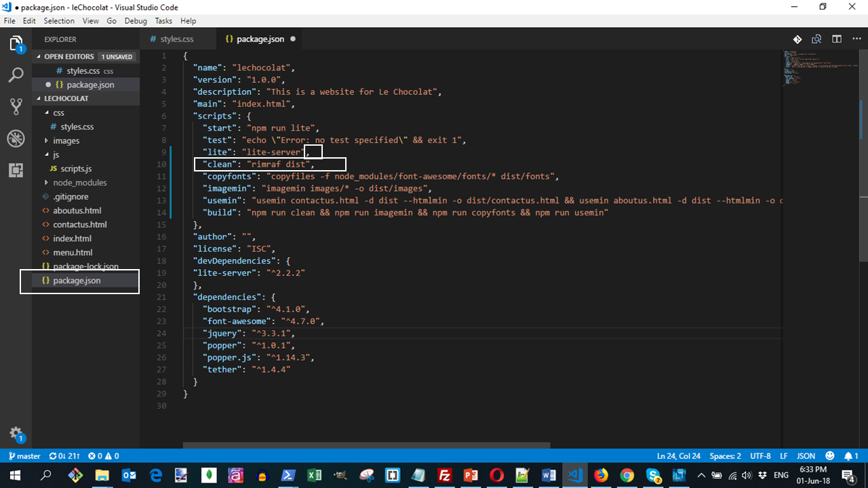This screenshot has width=868, height=488.
Task: Open the Edit menu
Action: pyautogui.click(x=29, y=21)
